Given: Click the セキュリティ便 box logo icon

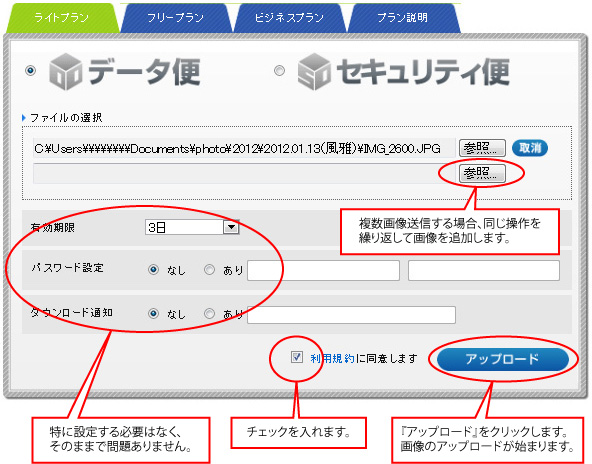Looking at the screenshot, I should coord(314,71).
